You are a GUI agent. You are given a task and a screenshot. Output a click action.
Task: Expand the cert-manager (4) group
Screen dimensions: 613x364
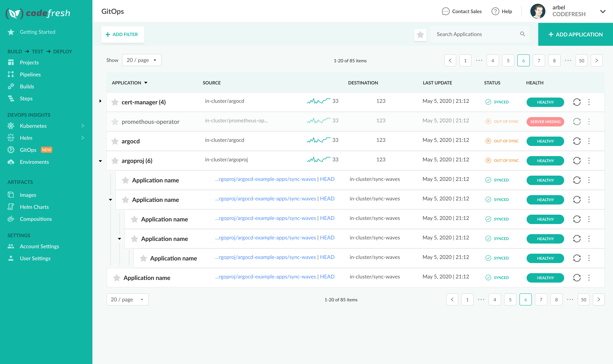[x=100, y=101]
